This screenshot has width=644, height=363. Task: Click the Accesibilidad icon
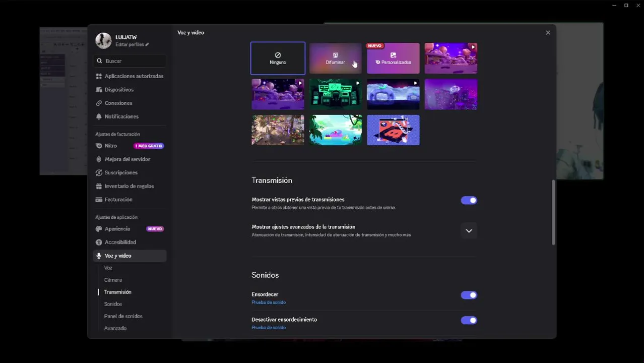pos(99,242)
